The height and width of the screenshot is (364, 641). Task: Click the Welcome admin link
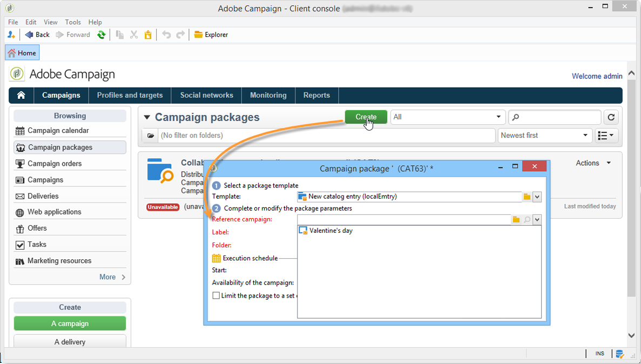pyautogui.click(x=597, y=76)
